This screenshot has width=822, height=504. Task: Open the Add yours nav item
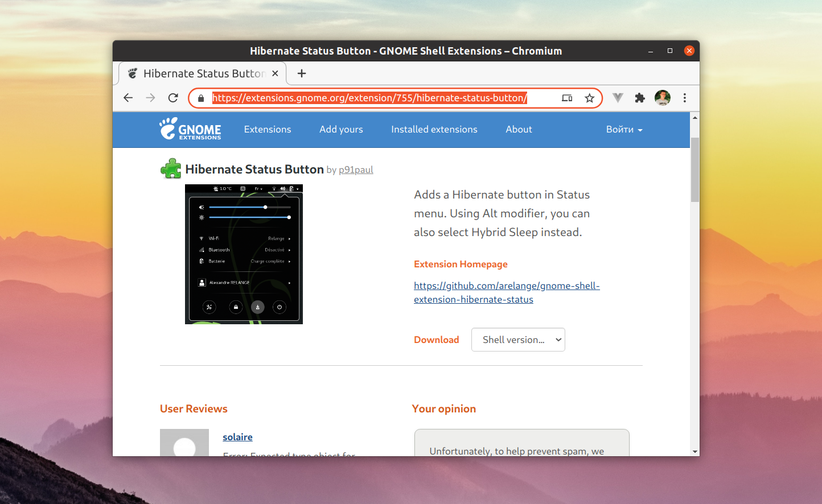click(341, 129)
